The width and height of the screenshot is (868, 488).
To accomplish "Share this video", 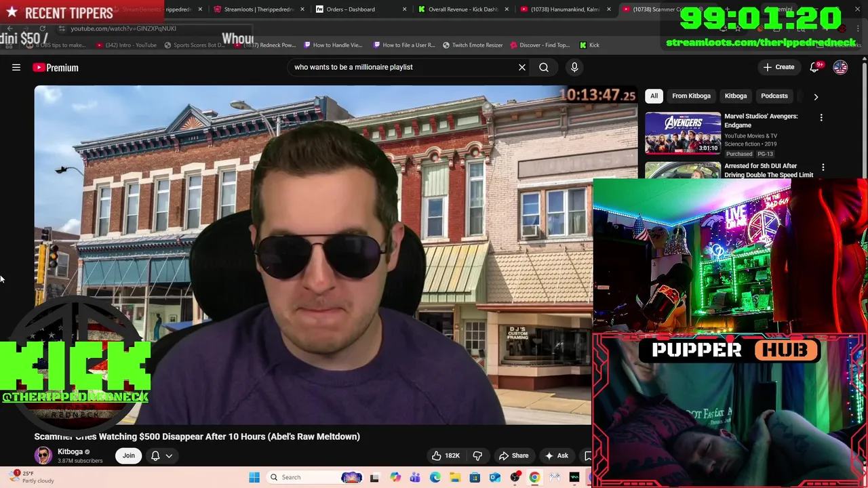I will [513, 455].
